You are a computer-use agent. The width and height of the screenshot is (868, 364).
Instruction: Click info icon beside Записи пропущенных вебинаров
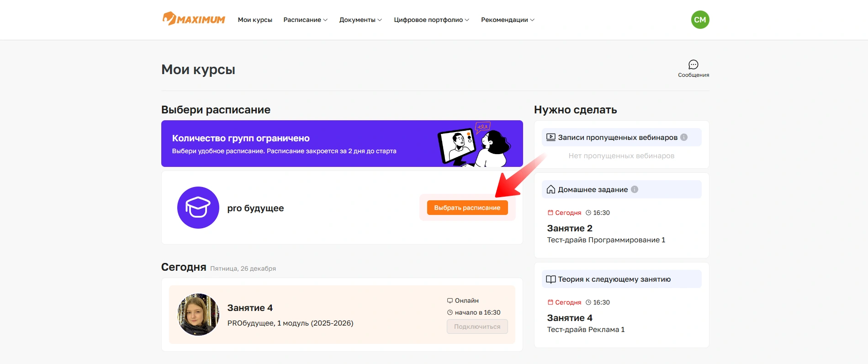(684, 137)
